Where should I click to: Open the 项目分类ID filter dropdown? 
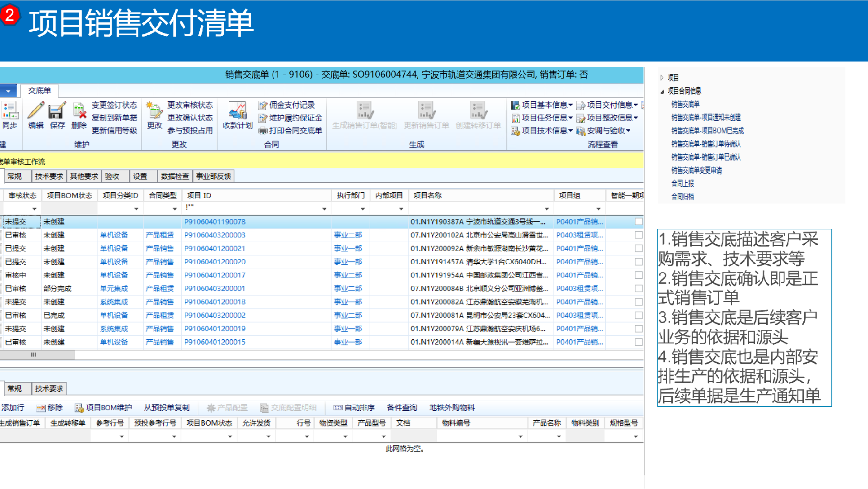coord(136,209)
